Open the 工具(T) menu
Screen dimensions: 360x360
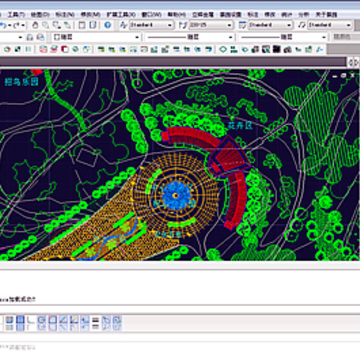(16, 15)
